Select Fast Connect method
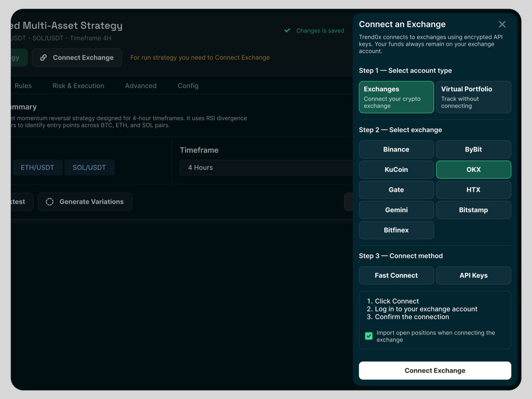Image resolution: width=532 pixels, height=399 pixels. click(396, 276)
